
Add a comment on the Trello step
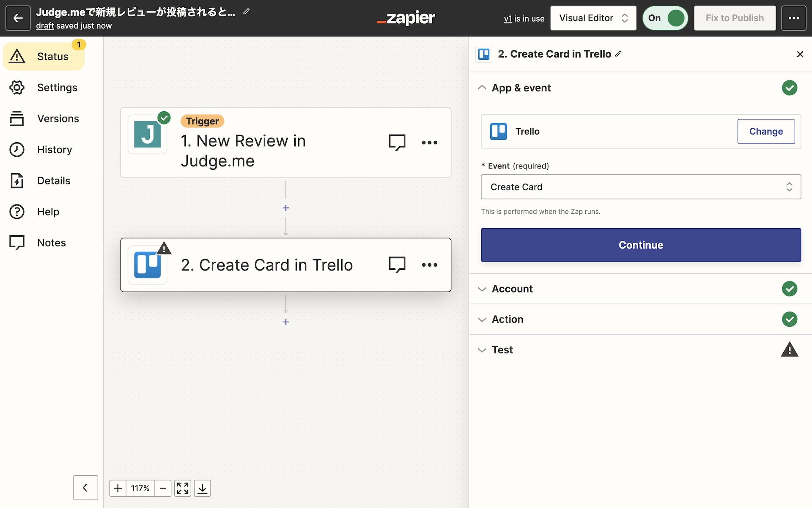point(397,265)
